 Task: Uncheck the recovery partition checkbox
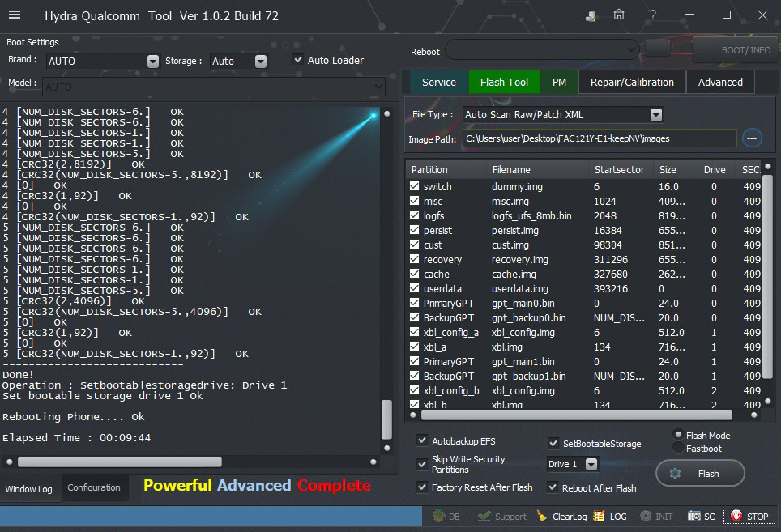coord(415,259)
